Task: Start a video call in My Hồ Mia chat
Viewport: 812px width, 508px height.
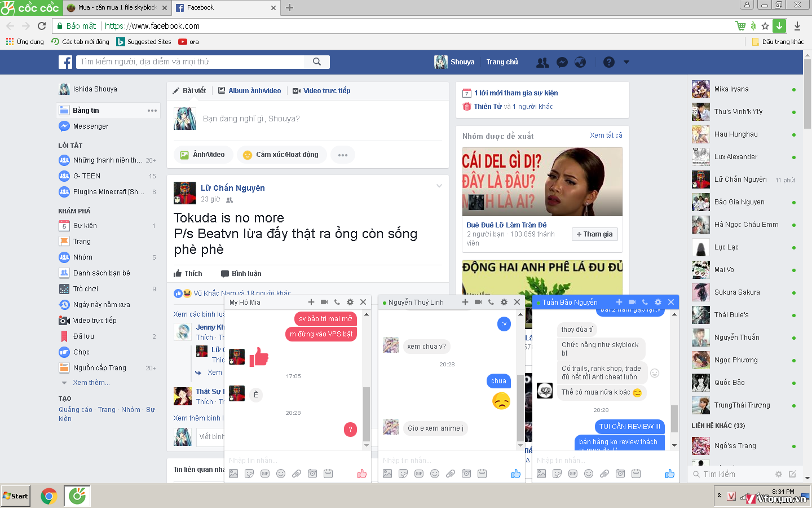Action: [x=324, y=303]
